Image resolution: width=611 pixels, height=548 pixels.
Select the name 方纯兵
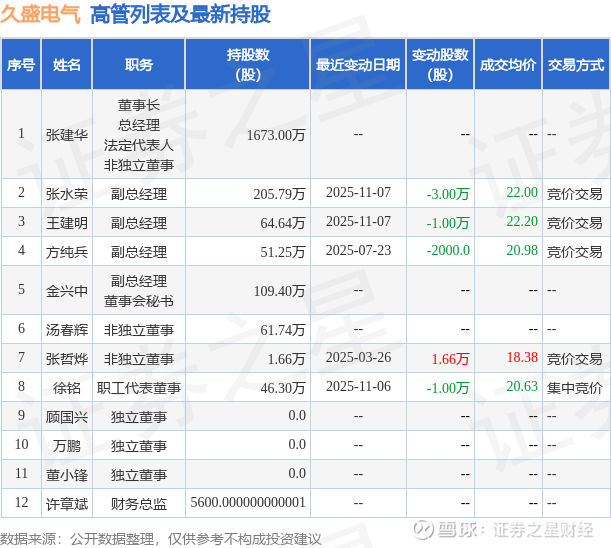(x=67, y=252)
